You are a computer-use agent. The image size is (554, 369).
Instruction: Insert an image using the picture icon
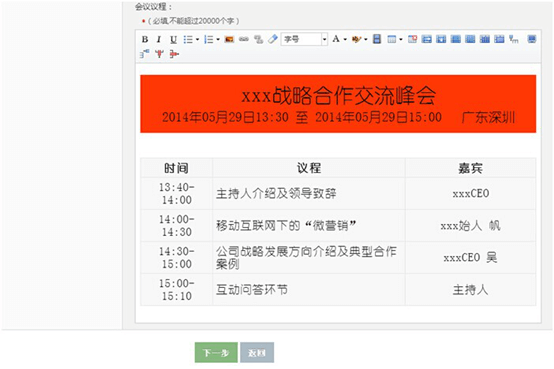pyautogui.click(x=229, y=39)
